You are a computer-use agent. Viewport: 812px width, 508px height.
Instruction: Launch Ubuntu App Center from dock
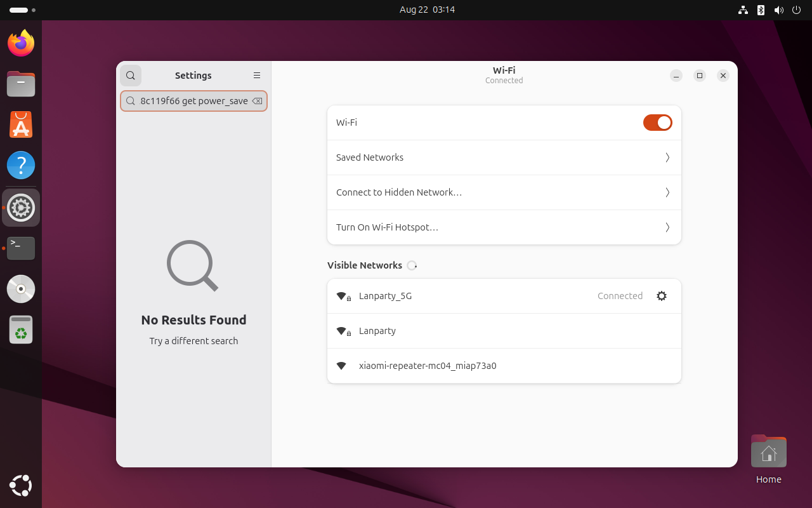pyautogui.click(x=21, y=124)
